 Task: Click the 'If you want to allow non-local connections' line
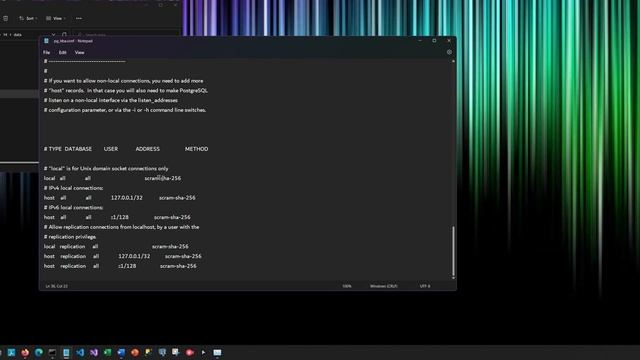(x=123, y=81)
